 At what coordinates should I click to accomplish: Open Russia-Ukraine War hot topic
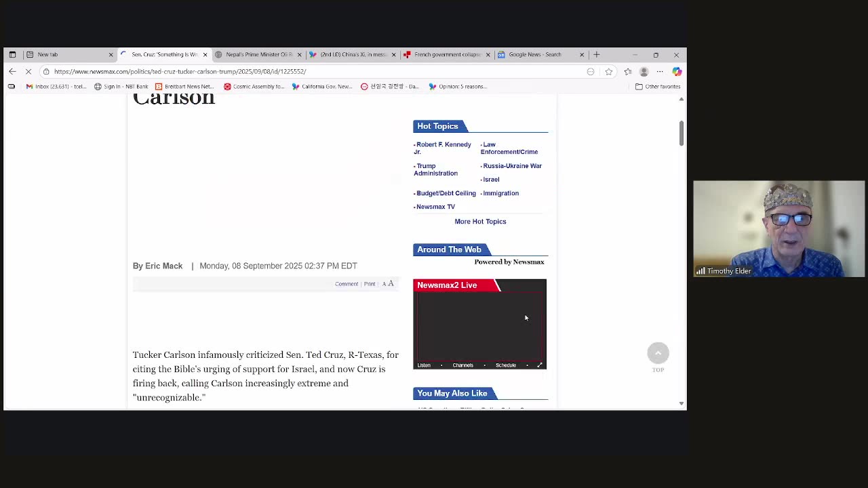click(x=512, y=166)
